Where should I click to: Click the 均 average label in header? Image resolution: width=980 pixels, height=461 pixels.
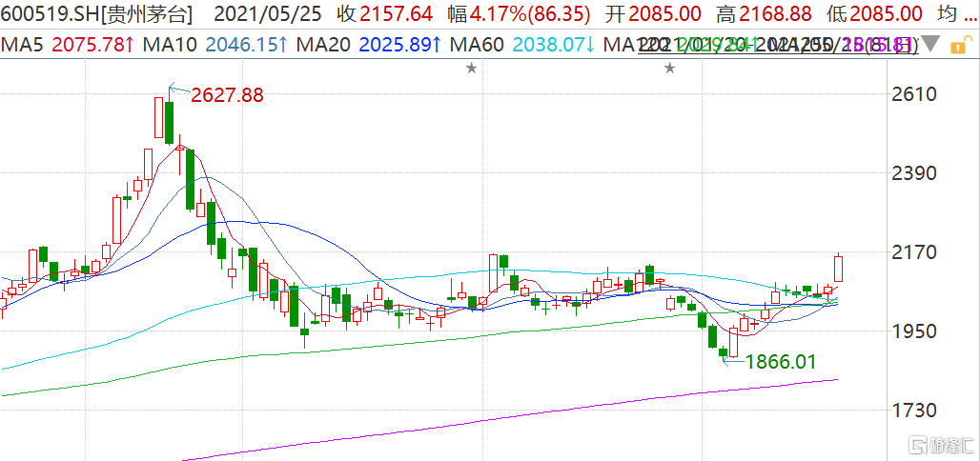[x=948, y=13]
